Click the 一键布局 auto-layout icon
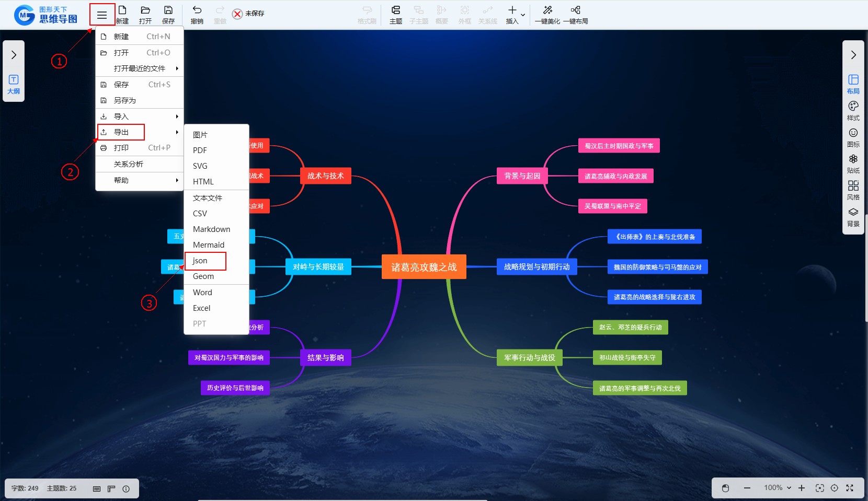The height and width of the screenshot is (501, 868). (x=575, y=15)
